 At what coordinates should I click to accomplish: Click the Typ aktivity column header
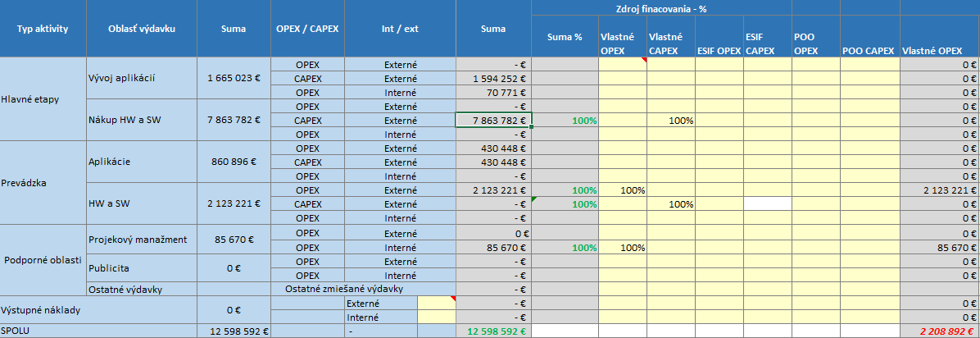[43, 29]
